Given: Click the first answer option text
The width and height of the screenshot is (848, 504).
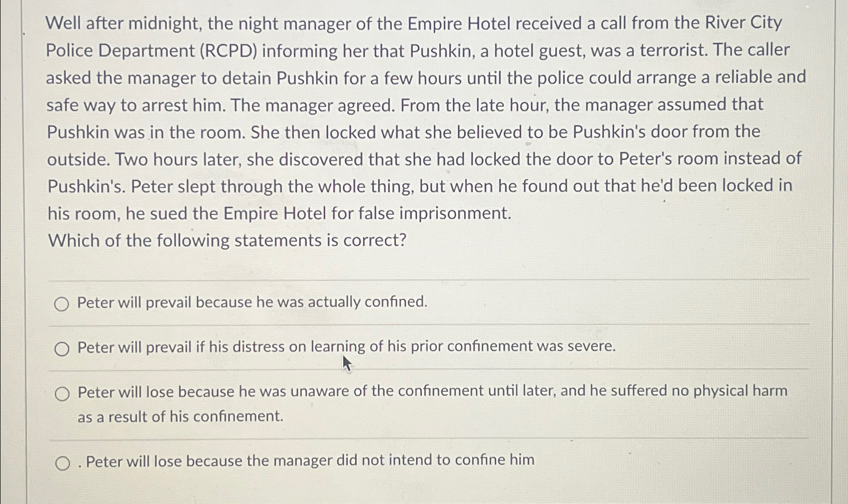Looking at the screenshot, I should (x=251, y=303).
